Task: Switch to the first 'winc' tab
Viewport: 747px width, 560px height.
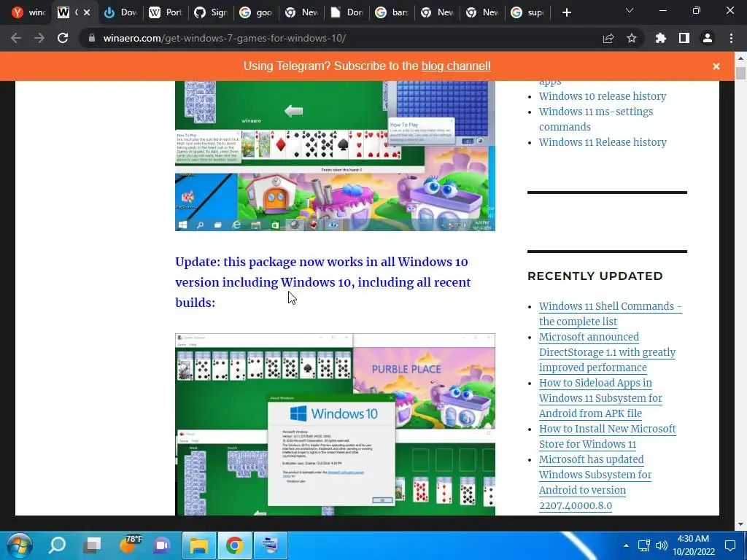Action: coord(28,12)
